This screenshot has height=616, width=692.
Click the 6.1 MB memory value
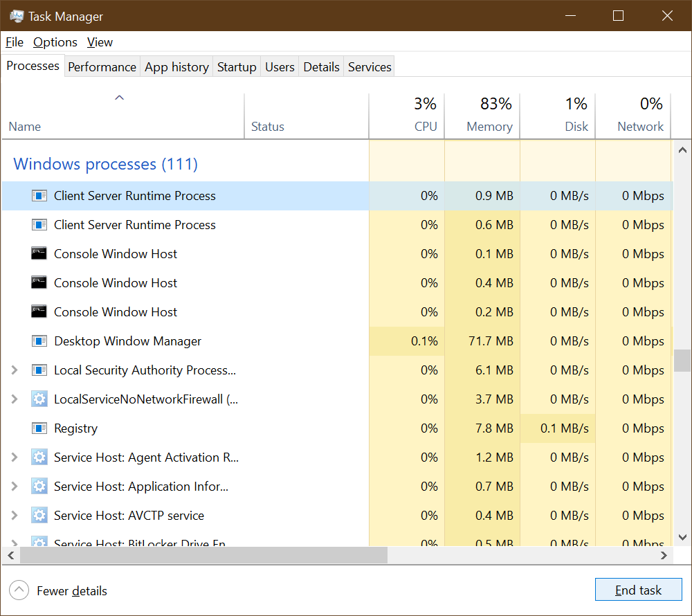coord(494,370)
